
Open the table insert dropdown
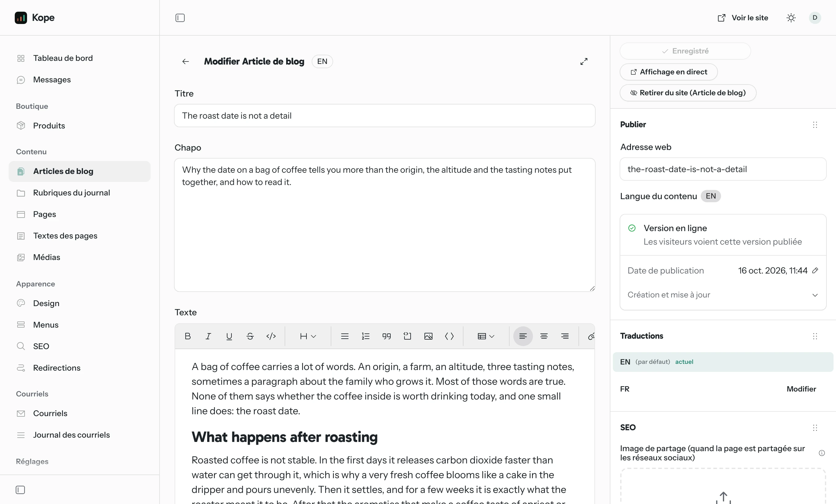486,336
